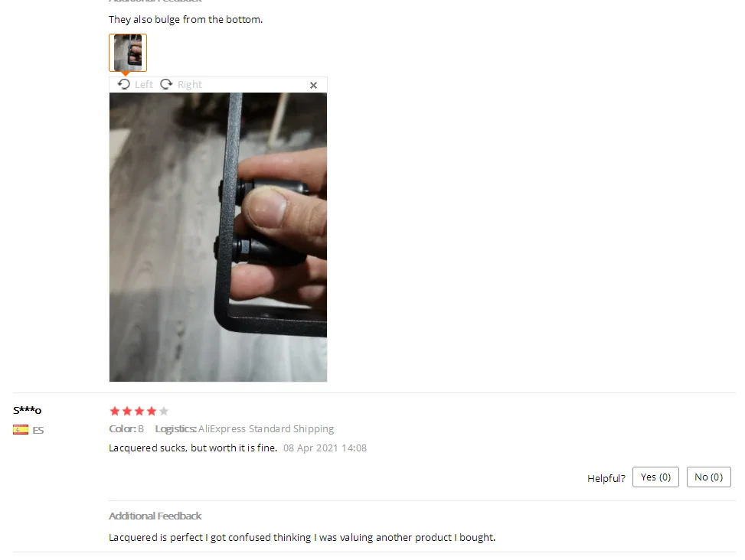The height and width of the screenshot is (560, 745).
Task: Click the lower Additional Feedback heading
Action: coord(155,516)
